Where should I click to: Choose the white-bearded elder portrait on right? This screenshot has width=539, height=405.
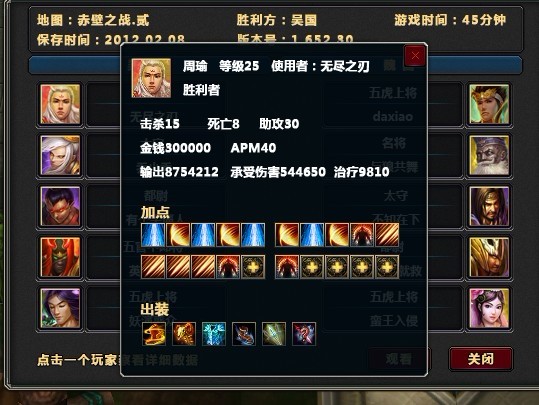click(489, 155)
